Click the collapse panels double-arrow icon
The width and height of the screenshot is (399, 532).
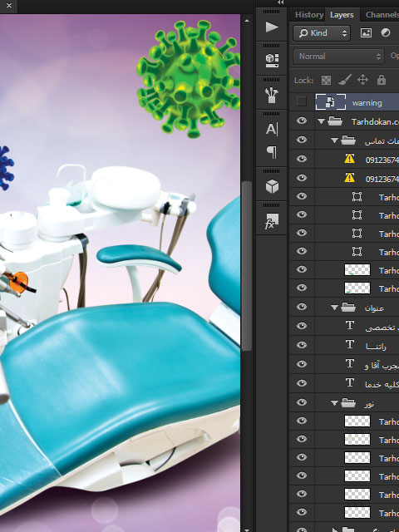point(281,2)
